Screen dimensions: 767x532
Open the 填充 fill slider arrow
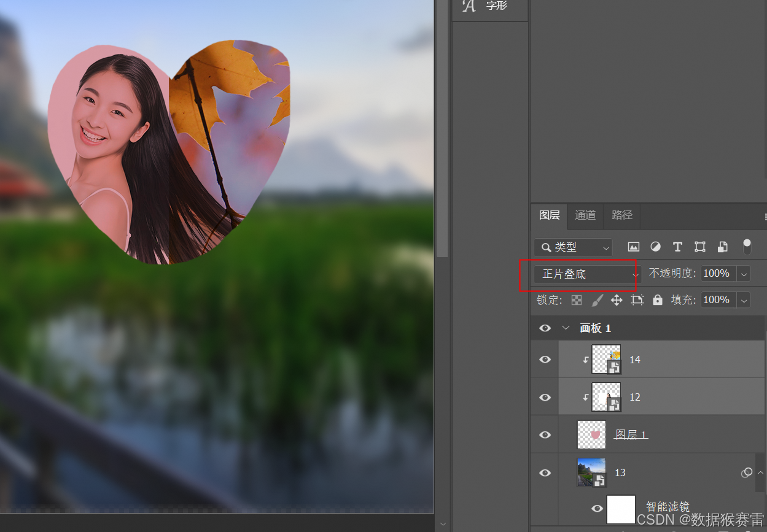(744, 300)
